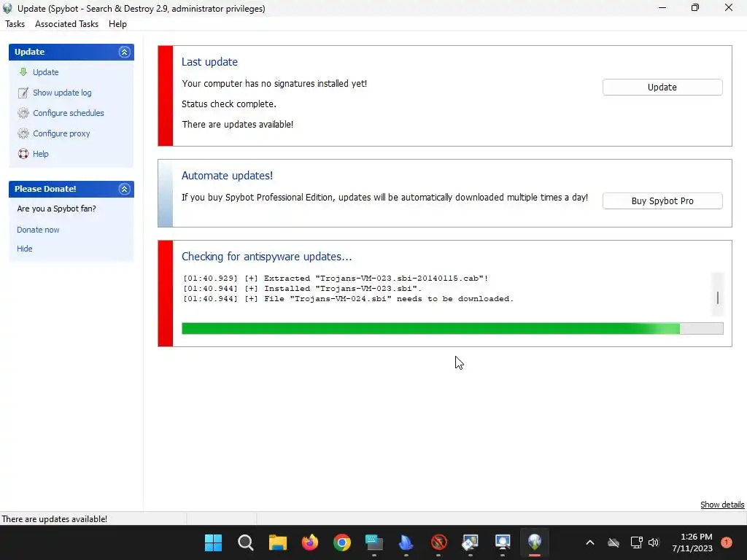747x560 pixels.
Task: Launch Google Chrome from the taskbar
Action: click(342, 542)
